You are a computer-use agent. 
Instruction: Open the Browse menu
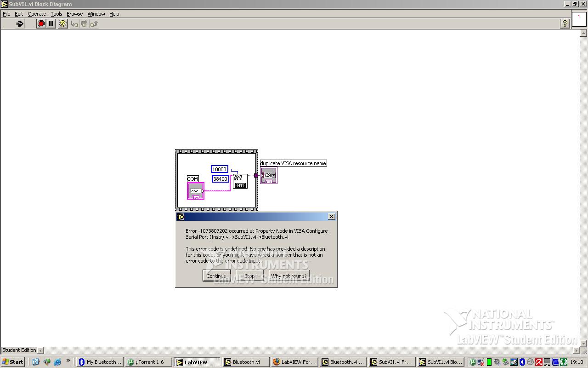click(x=75, y=14)
